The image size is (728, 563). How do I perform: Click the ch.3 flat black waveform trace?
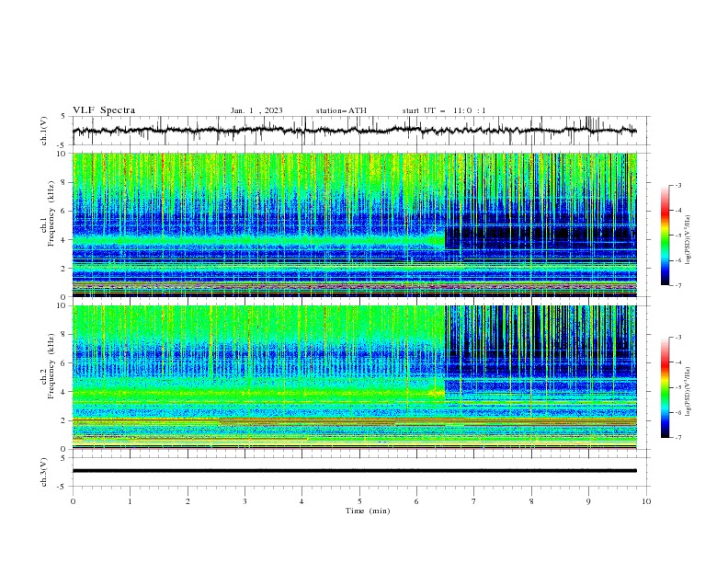354,471
